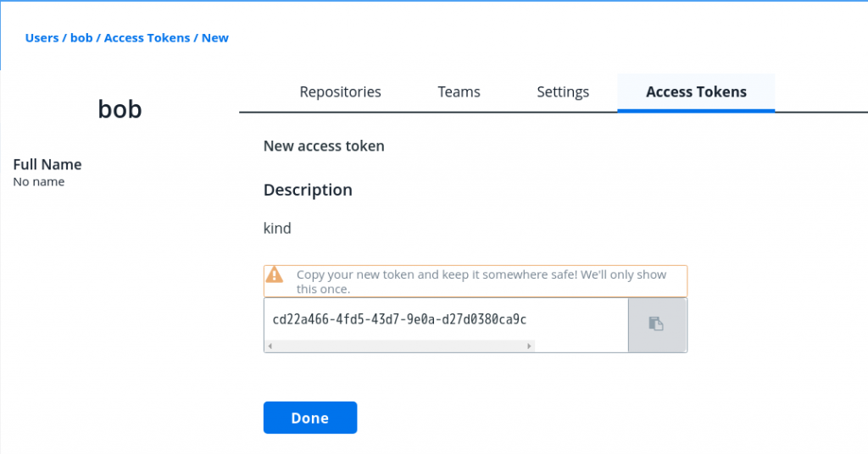868x454 pixels.
Task: Click the left scroll arrow under the token
Action: point(270,346)
